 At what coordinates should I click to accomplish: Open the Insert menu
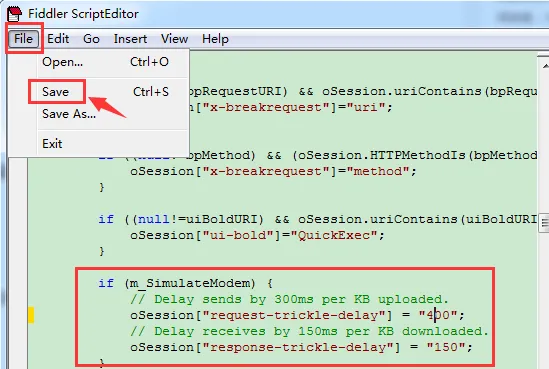(x=130, y=39)
